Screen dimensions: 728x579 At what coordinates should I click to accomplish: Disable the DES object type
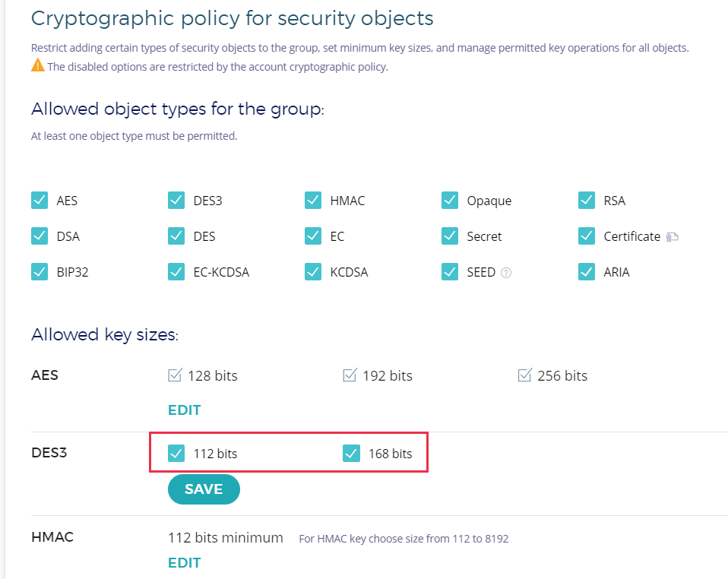[176, 236]
